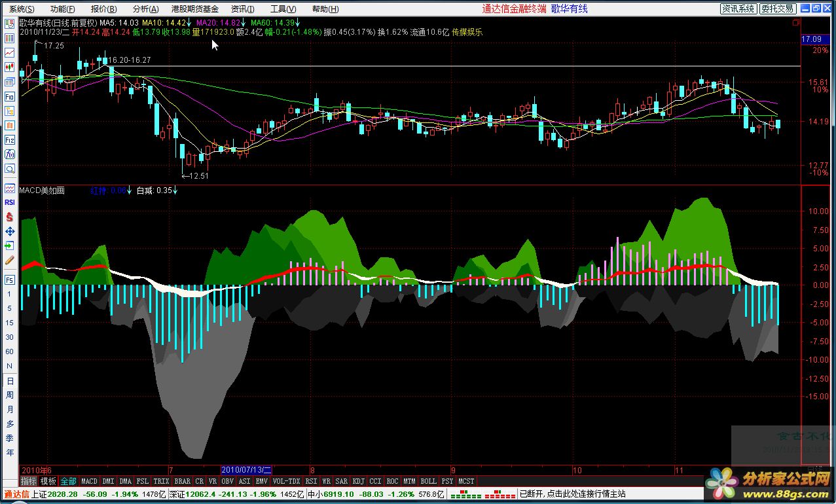This screenshot has width=836, height=504.
Task: Switch to quarterly period 季
Action: [x=10, y=439]
